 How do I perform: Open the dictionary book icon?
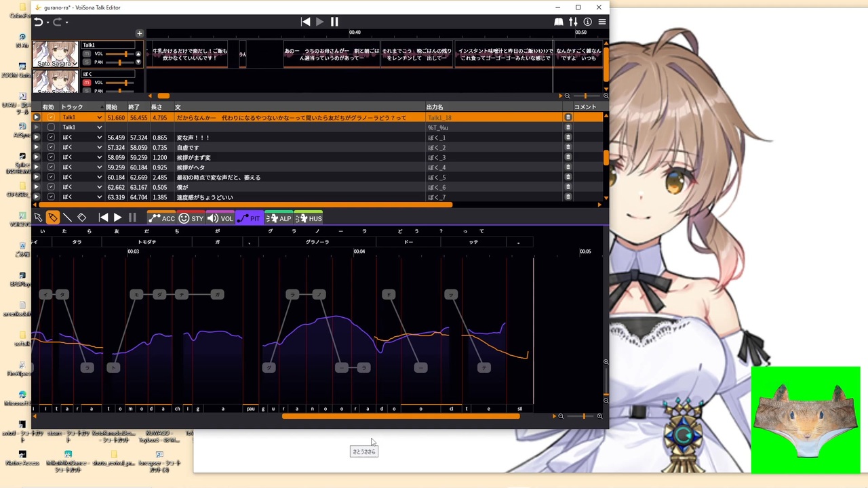click(x=559, y=22)
